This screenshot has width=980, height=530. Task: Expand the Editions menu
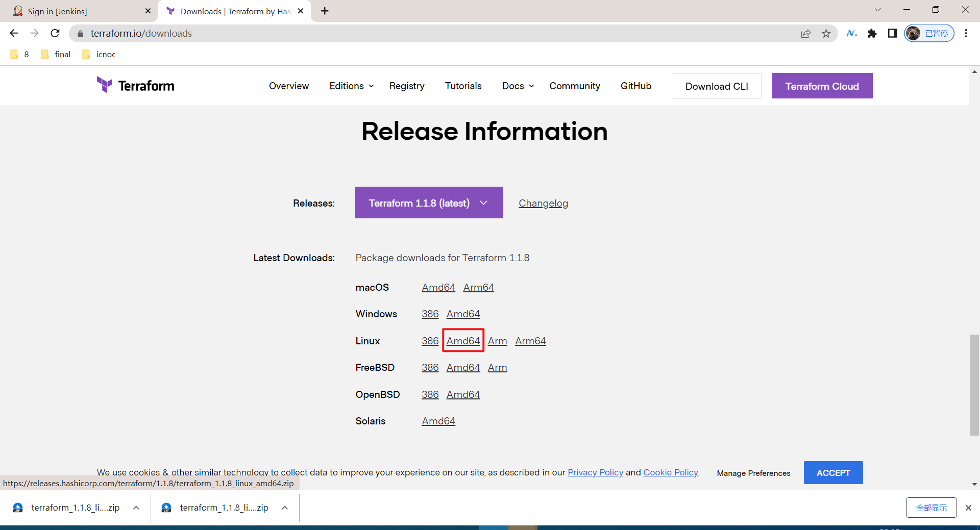coord(352,86)
